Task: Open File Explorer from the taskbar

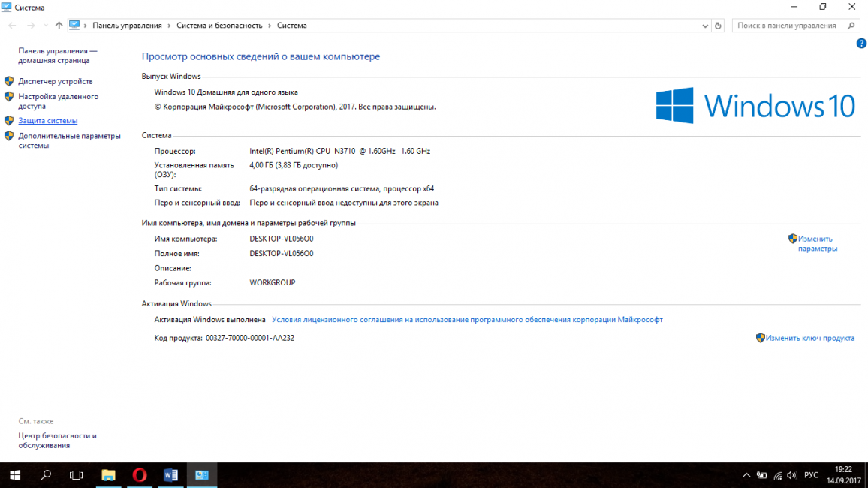Action: pyautogui.click(x=108, y=475)
